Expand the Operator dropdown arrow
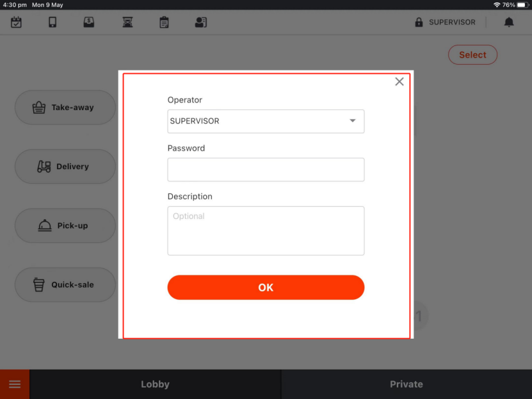The width and height of the screenshot is (532, 399). point(352,121)
